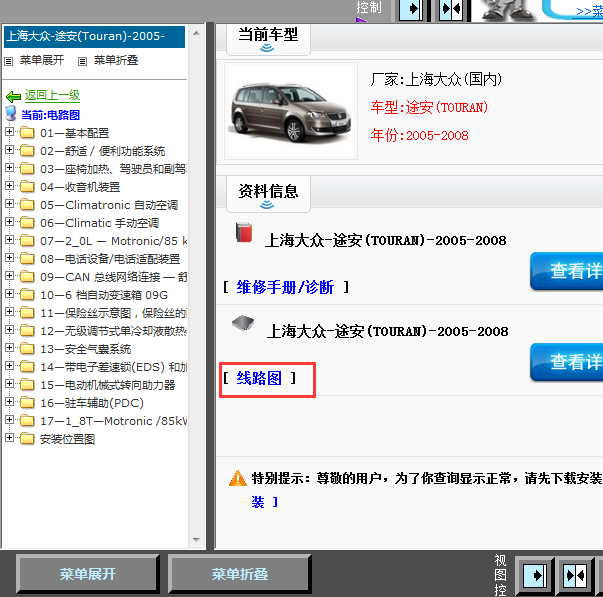Select 13—安全气囊系统 tree label

click(x=85, y=349)
